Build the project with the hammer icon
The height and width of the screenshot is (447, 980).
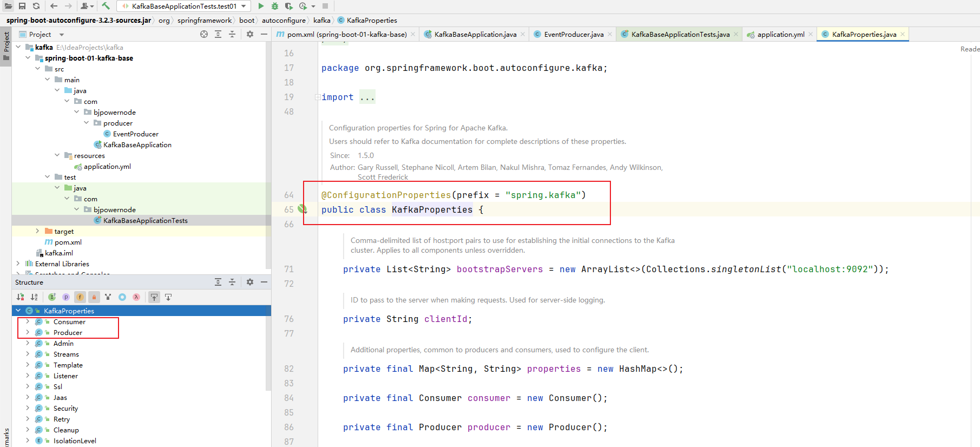point(106,6)
